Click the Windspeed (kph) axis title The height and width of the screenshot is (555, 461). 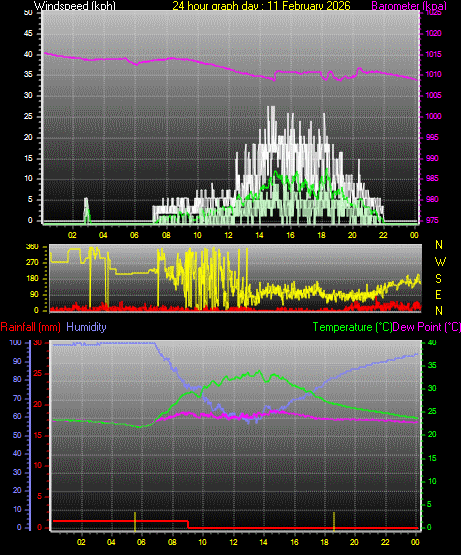75,6
